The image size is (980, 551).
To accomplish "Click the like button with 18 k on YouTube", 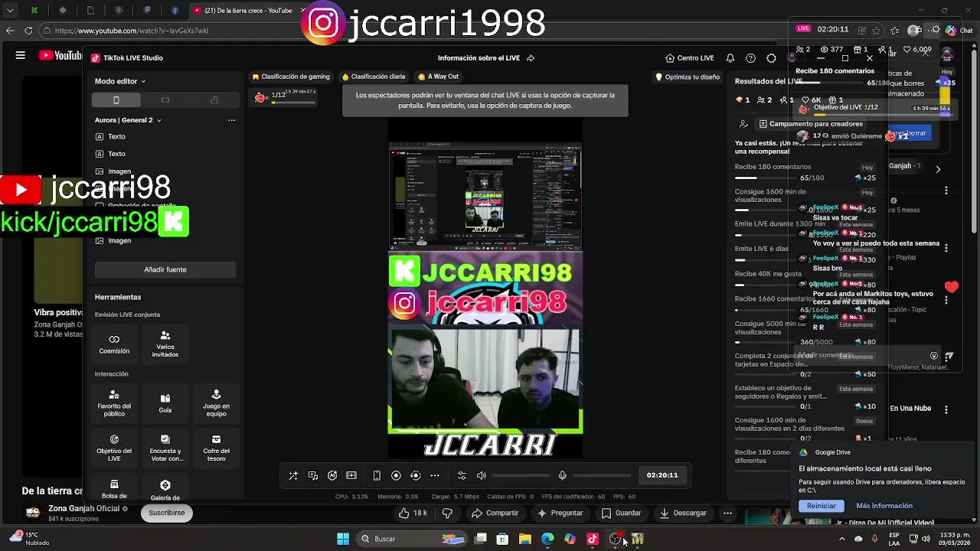I will 413,513.
